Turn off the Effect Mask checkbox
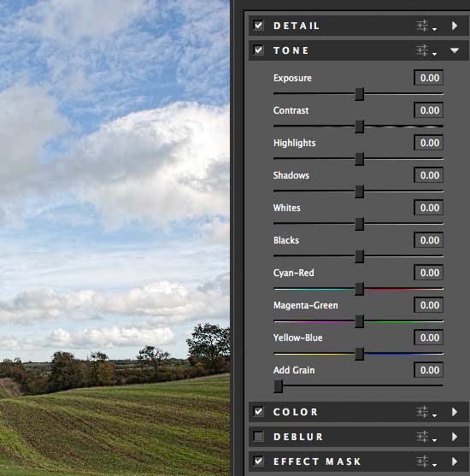470x476 pixels. (259, 461)
